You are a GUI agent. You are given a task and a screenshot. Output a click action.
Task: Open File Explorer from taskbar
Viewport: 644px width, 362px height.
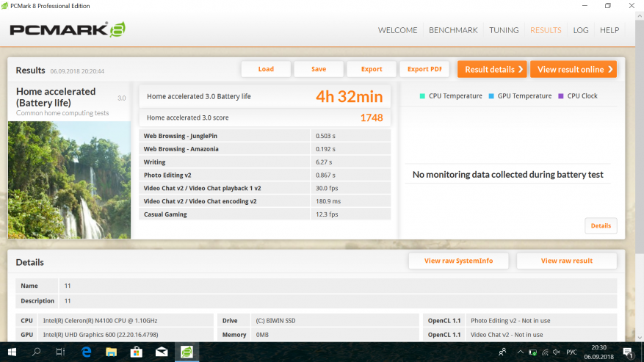[112, 352]
